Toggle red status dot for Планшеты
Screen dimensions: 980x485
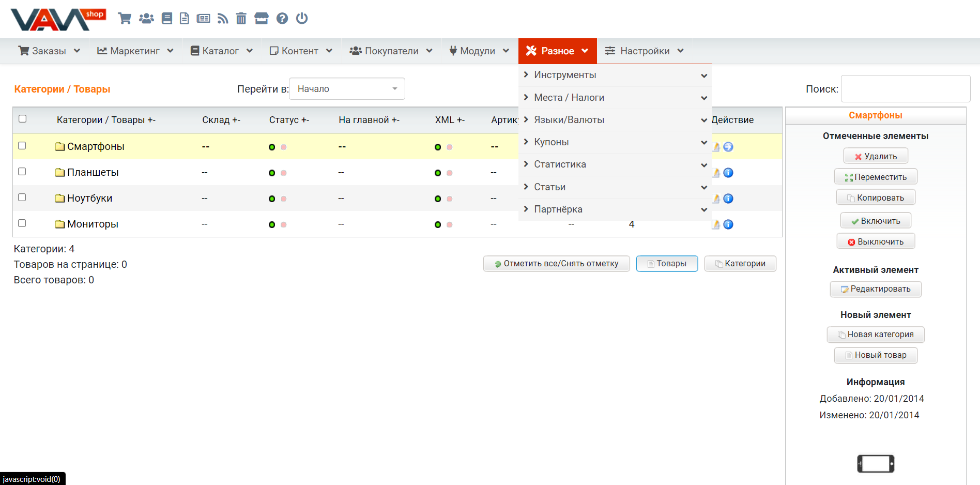pos(284,173)
